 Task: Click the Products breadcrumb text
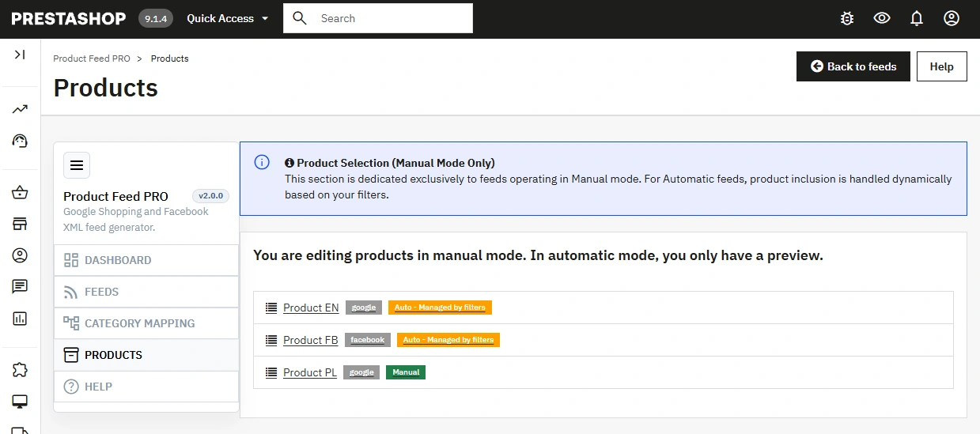(x=170, y=58)
